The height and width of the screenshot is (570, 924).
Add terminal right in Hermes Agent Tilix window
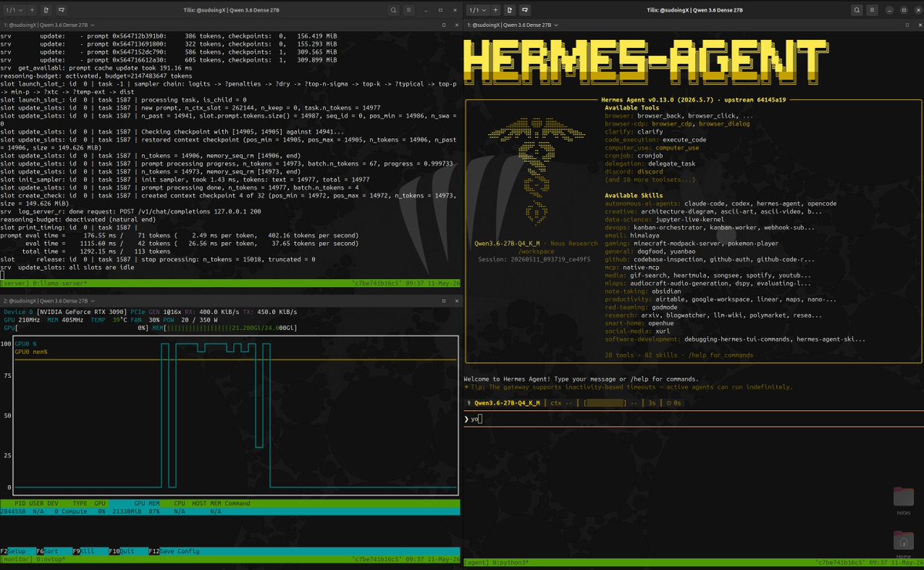[x=509, y=10]
